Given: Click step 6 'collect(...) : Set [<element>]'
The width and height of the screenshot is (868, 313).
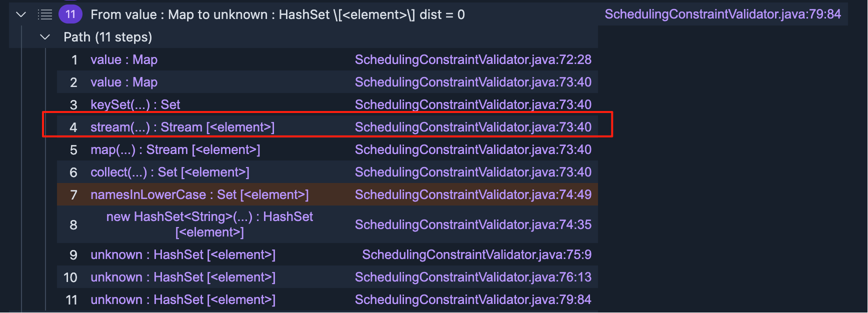Looking at the screenshot, I should (x=169, y=172).
